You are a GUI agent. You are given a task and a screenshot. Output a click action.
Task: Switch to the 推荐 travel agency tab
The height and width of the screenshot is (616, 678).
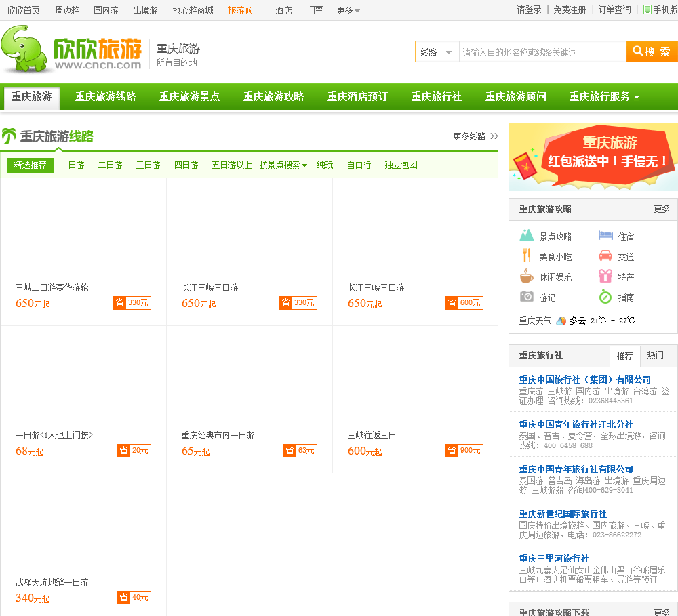coord(625,356)
